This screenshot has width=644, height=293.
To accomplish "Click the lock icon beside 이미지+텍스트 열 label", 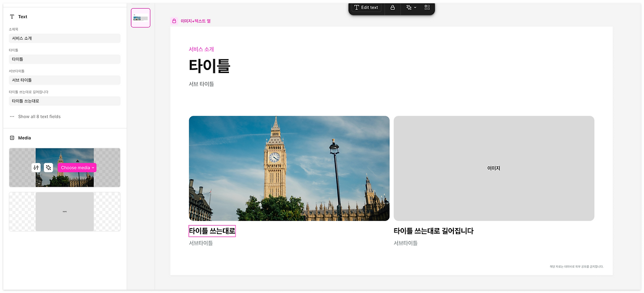I will click(x=173, y=21).
